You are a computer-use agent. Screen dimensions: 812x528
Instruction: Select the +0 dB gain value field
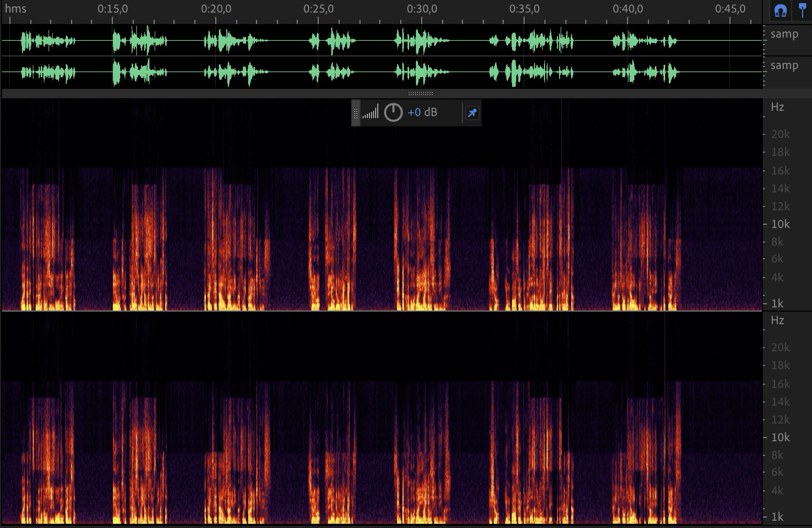click(422, 112)
